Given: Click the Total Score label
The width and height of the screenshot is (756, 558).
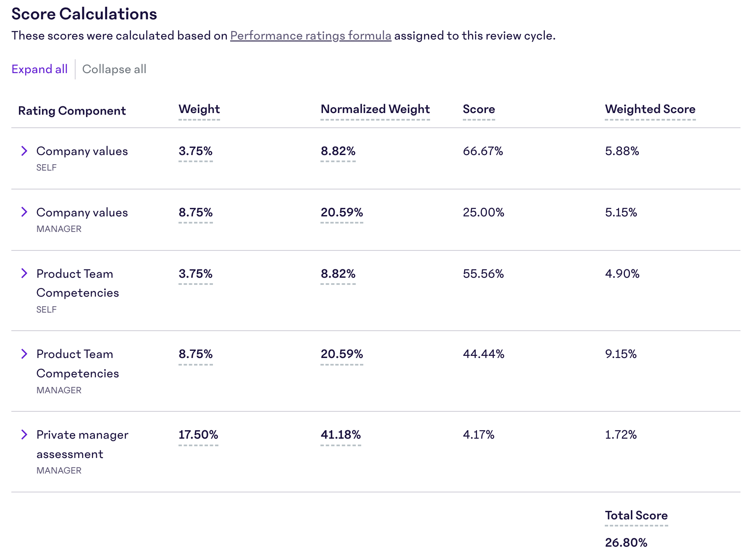Looking at the screenshot, I should (636, 516).
